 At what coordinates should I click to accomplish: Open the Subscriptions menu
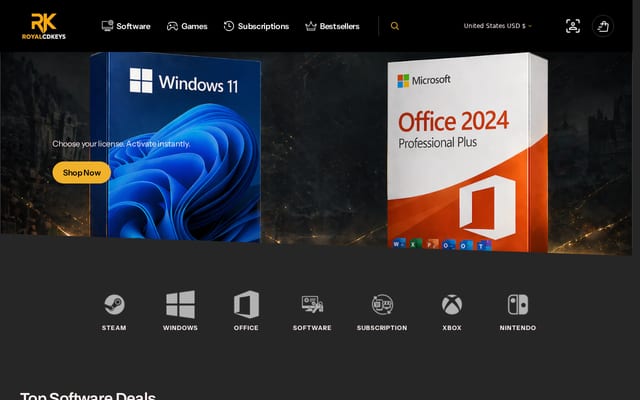pos(256,26)
